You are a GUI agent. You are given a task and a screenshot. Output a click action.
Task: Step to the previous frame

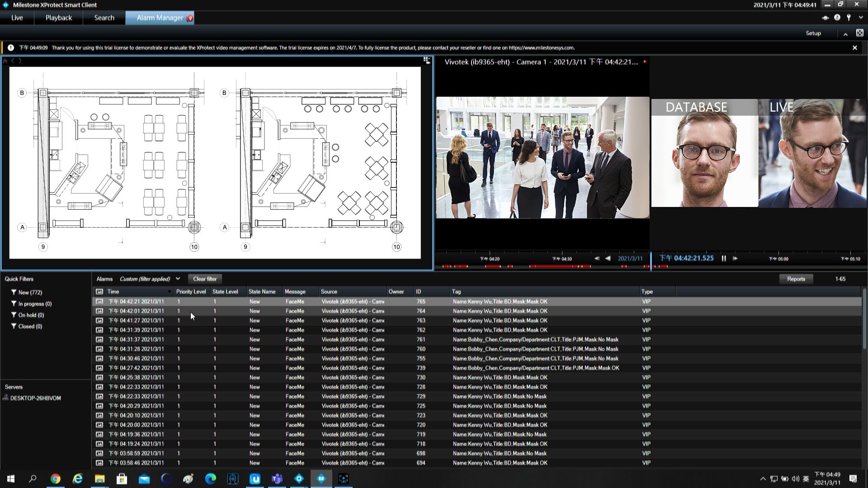click(597, 258)
